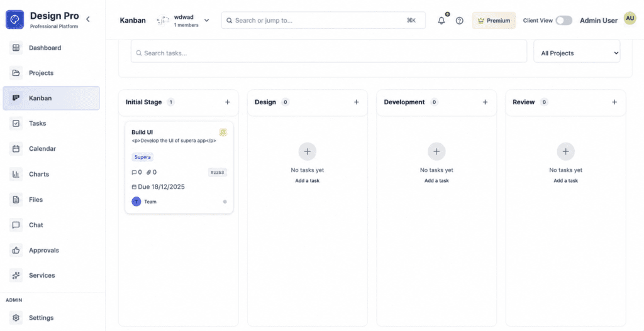This screenshot has height=331, width=644.
Task: Open Projects from the sidebar
Action: [52, 73]
